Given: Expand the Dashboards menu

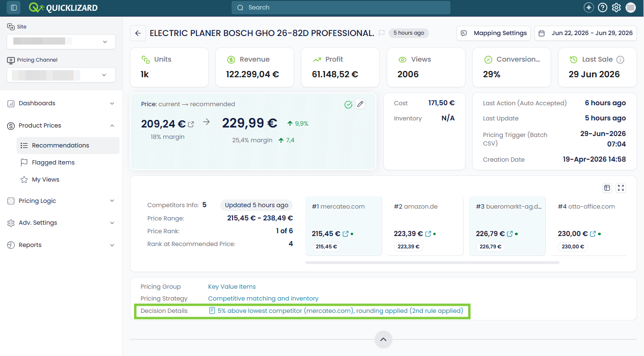Looking at the screenshot, I should pyautogui.click(x=61, y=103).
